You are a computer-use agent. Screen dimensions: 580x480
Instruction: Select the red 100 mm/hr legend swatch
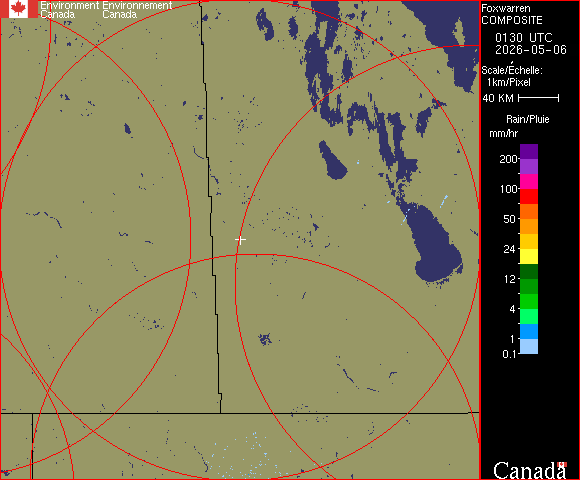[529, 196]
